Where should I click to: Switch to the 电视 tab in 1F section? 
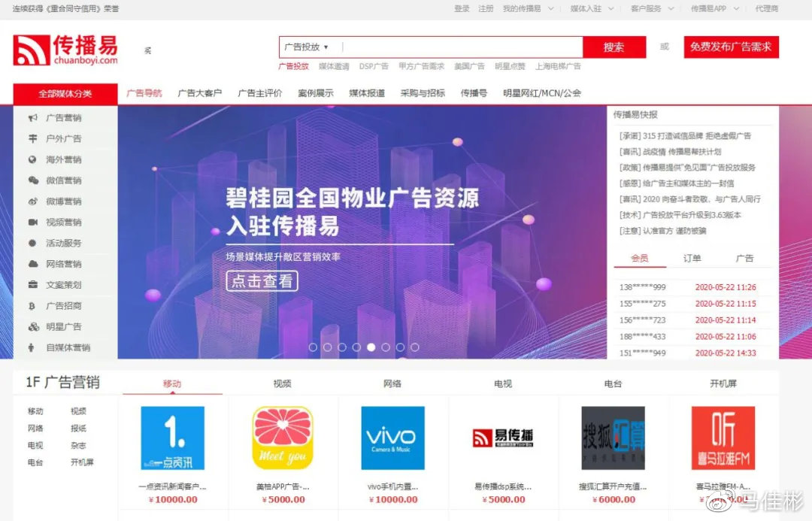pos(503,383)
